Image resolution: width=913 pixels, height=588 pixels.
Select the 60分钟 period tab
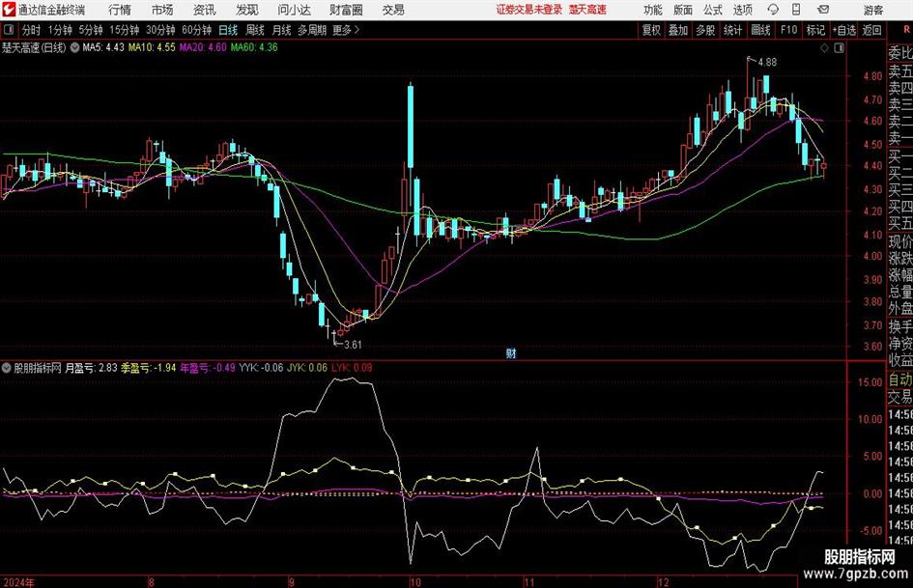(196, 30)
